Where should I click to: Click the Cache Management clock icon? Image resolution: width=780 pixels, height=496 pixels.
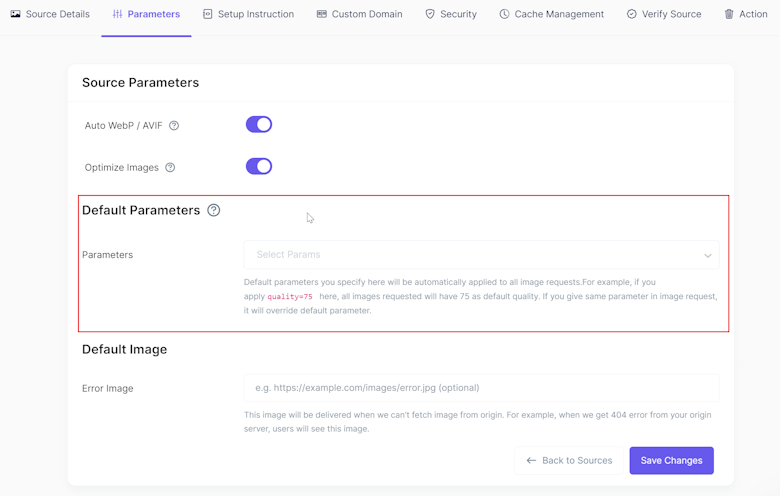click(504, 14)
